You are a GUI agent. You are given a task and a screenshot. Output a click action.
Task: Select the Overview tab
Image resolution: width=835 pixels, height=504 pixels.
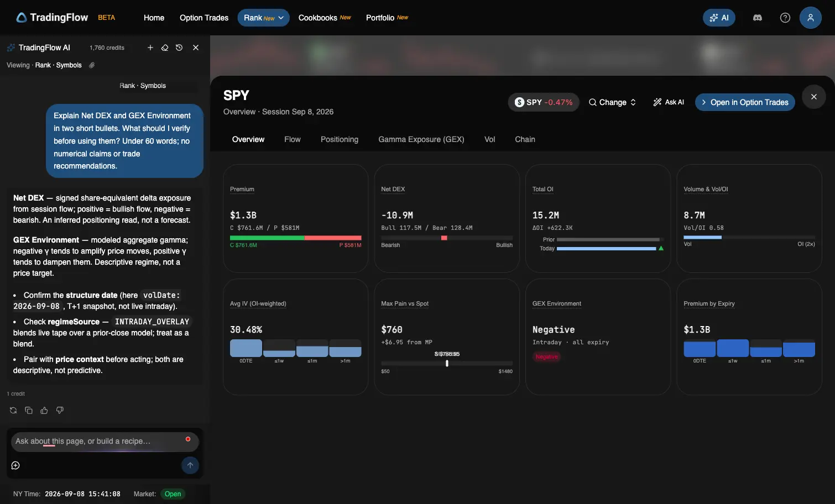coord(248,139)
